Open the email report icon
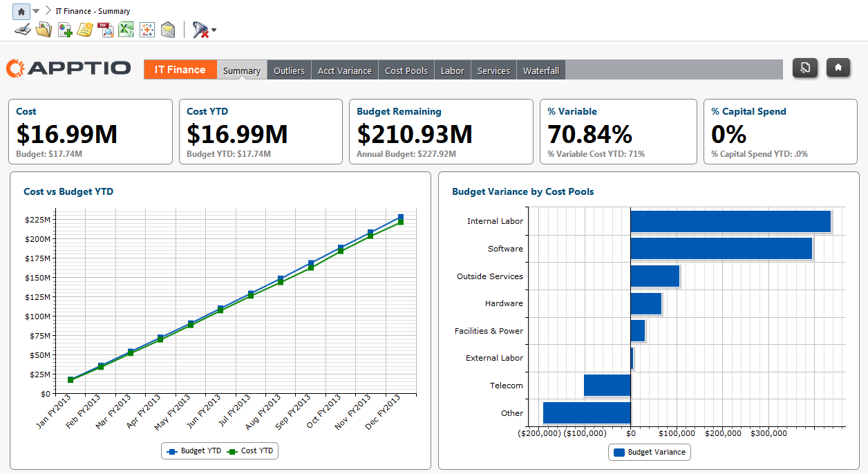The width and height of the screenshot is (868, 474). coord(167,30)
